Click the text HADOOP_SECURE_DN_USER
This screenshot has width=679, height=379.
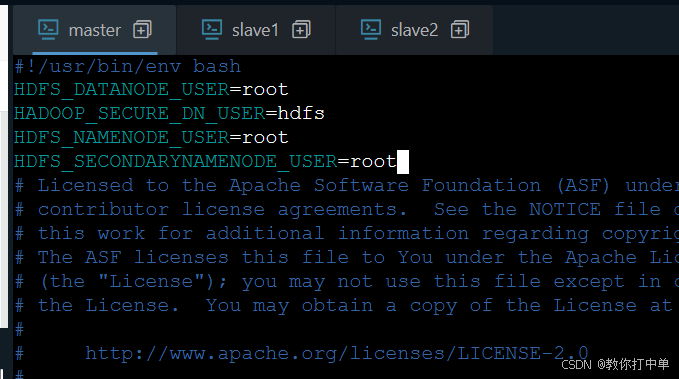140,113
